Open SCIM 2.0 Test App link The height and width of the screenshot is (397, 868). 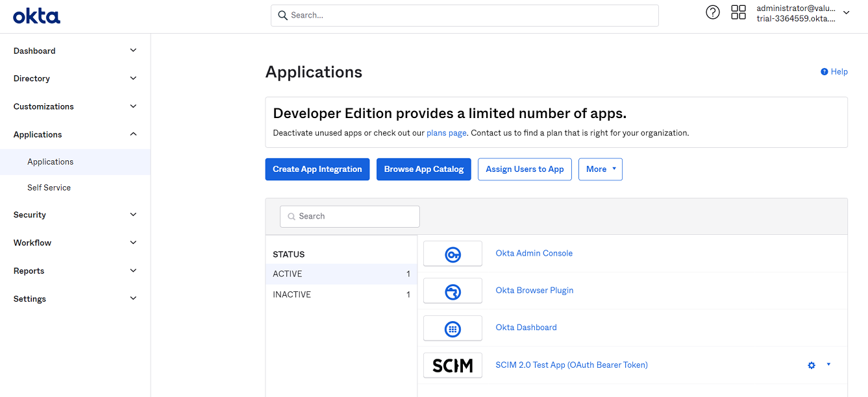pyautogui.click(x=572, y=365)
